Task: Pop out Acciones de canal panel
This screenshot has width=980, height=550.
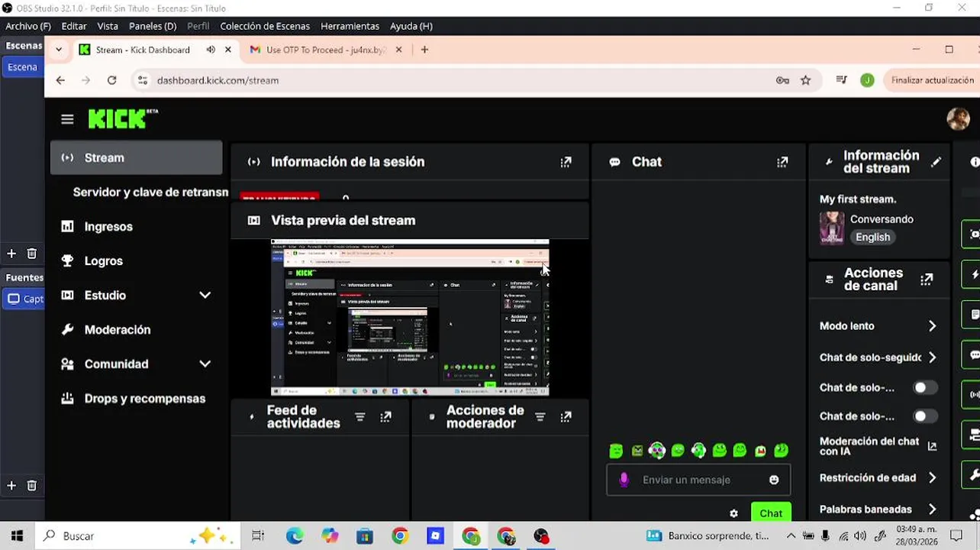Action: click(927, 280)
